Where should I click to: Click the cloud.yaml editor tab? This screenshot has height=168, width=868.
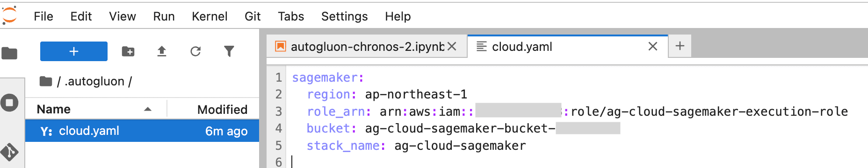pos(567,47)
